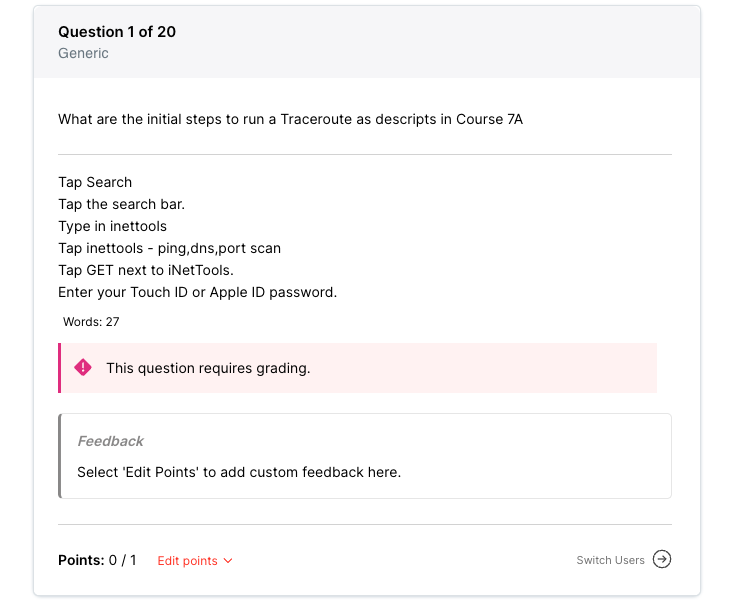Image resolution: width=729 pixels, height=605 pixels.
Task: Click the Traceroute question prompt text
Action: pyautogui.click(x=290, y=119)
